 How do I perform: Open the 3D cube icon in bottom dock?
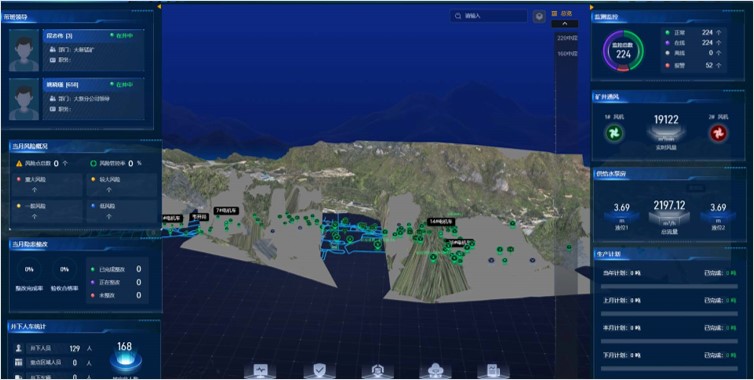pos(378,370)
